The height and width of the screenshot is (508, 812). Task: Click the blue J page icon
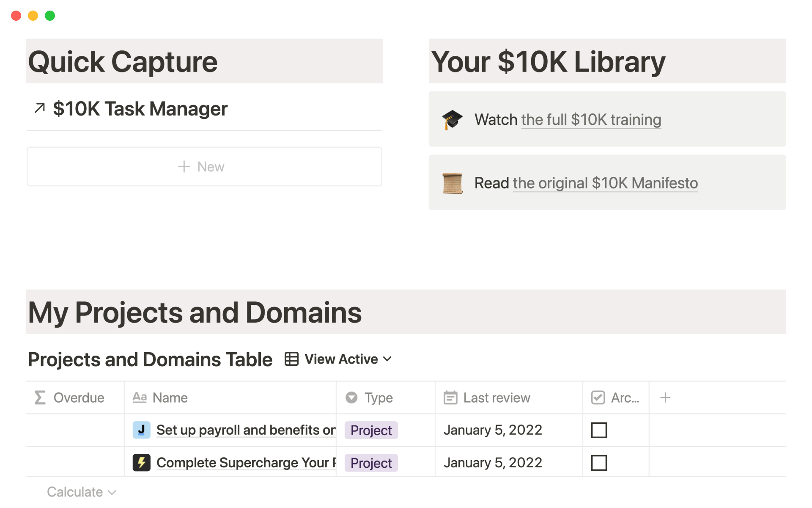(141, 430)
